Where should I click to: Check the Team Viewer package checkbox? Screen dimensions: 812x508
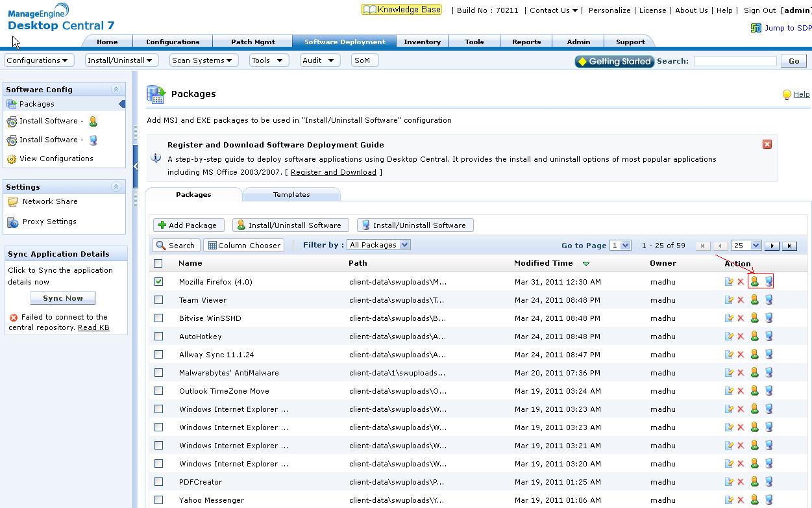158,300
